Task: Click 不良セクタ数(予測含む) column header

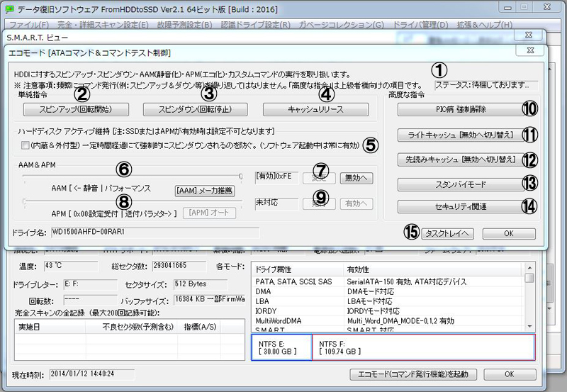Action: pos(132,327)
